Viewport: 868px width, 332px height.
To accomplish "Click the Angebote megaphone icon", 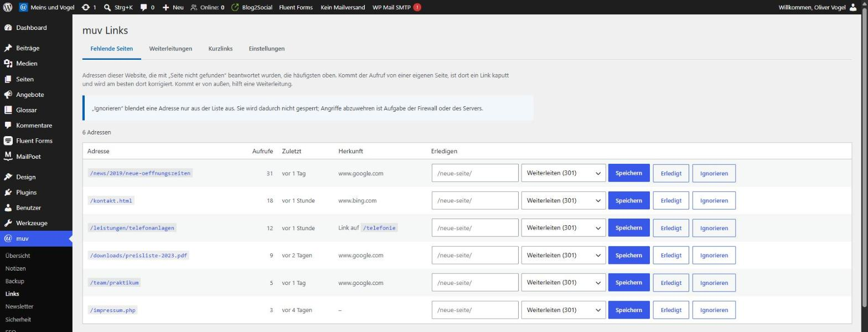I will pos(8,95).
